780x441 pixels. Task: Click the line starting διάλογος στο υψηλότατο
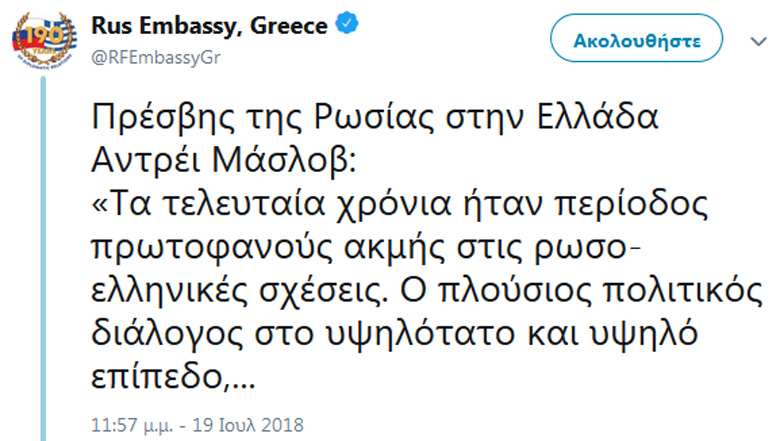click(x=394, y=334)
